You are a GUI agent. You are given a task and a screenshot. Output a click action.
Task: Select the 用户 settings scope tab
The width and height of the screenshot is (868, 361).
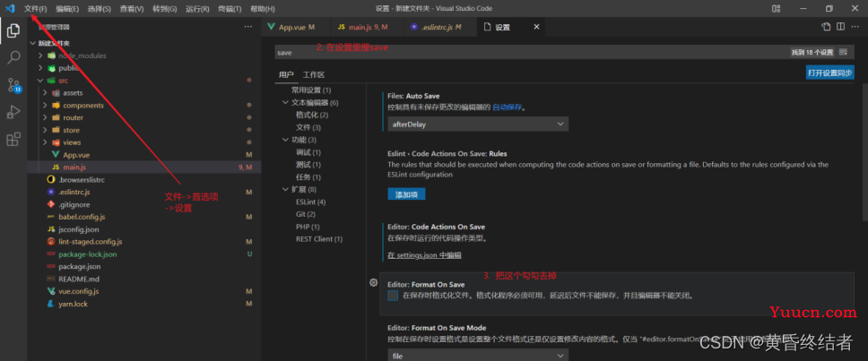click(286, 74)
